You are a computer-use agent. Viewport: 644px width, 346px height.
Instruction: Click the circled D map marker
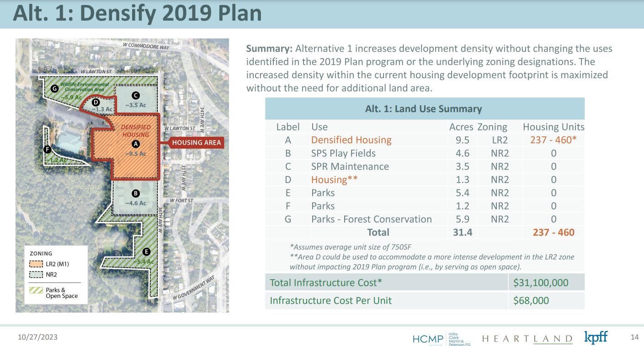[x=96, y=103]
